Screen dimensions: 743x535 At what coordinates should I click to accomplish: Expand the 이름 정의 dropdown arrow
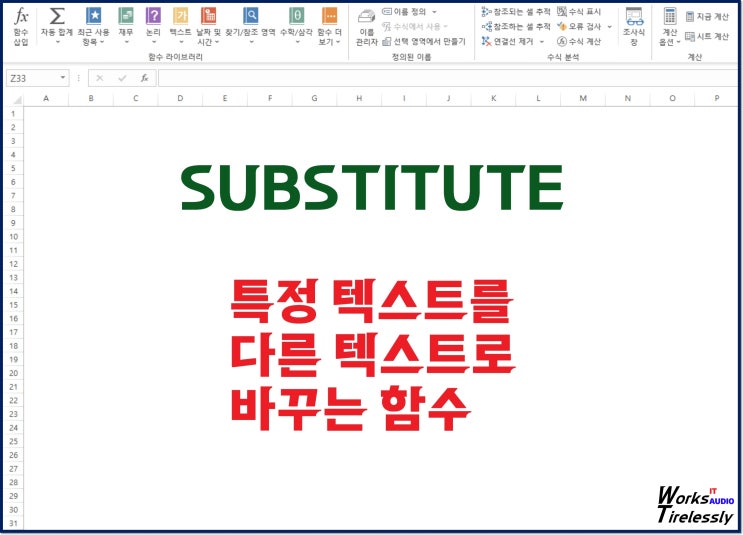pos(435,12)
